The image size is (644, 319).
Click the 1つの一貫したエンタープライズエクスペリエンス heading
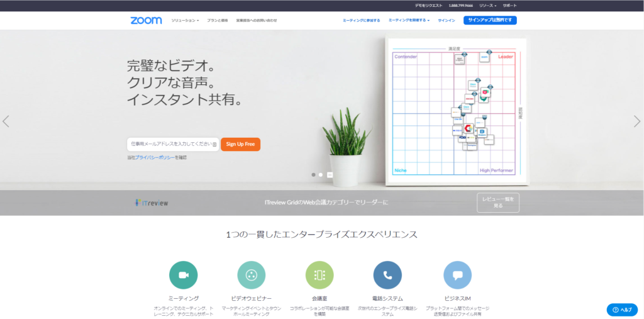click(x=321, y=235)
